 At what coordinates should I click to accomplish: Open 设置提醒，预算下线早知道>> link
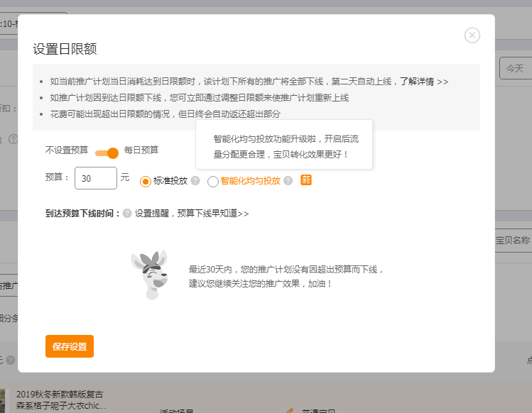[192, 213]
